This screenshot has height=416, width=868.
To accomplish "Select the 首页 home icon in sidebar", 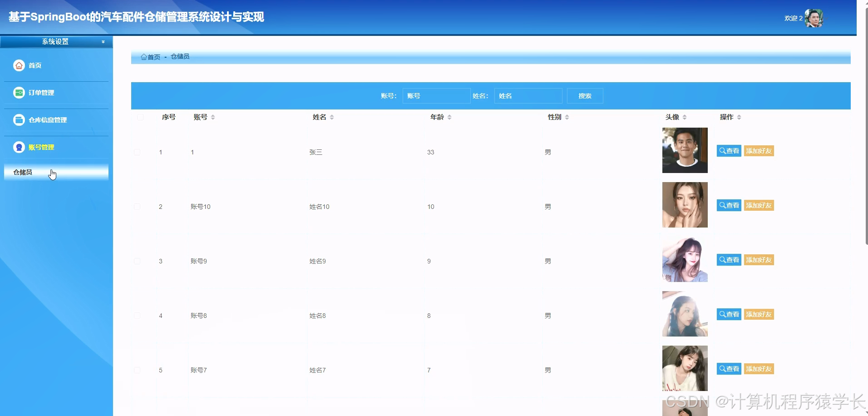I will 19,65.
